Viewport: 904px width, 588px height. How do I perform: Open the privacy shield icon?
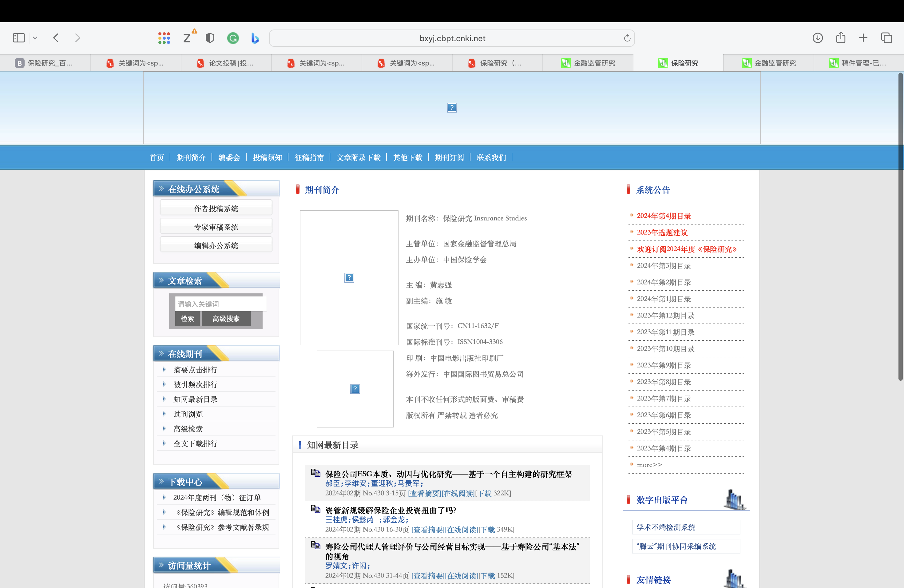coord(210,38)
